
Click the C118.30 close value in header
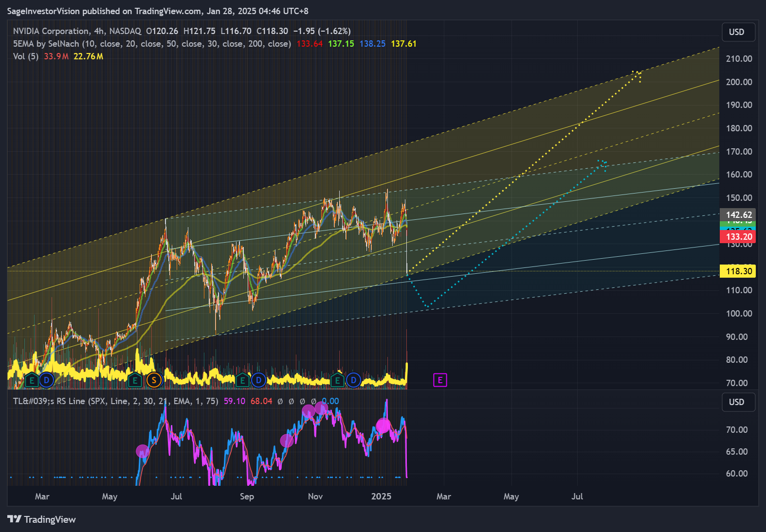[273, 31]
